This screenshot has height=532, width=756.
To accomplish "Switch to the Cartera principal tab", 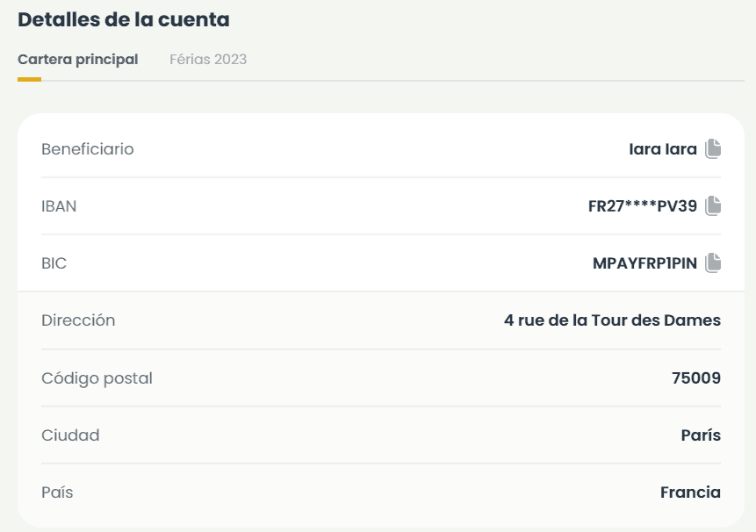I will pos(77,60).
